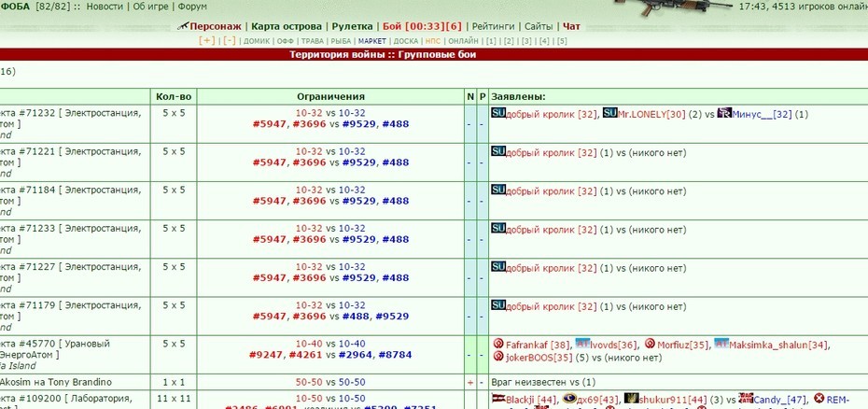Viewport: 868px width, 409px height.
Task: Open syndicate #9247 link
Action: [266, 355]
